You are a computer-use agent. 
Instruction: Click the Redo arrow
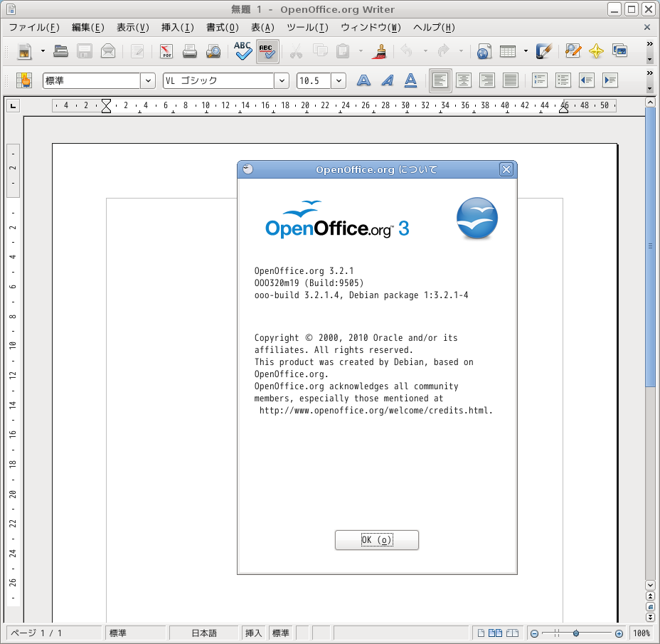[x=443, y=51]
